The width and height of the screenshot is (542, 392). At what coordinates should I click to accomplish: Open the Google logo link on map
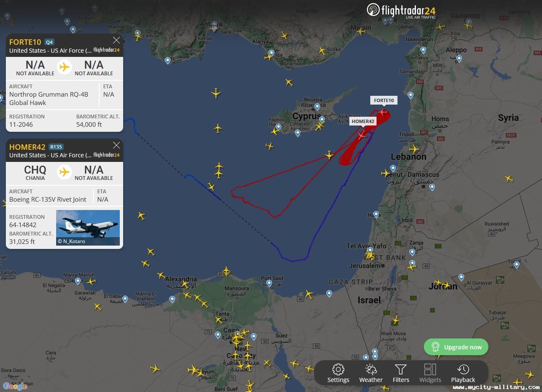coord(15,386)
